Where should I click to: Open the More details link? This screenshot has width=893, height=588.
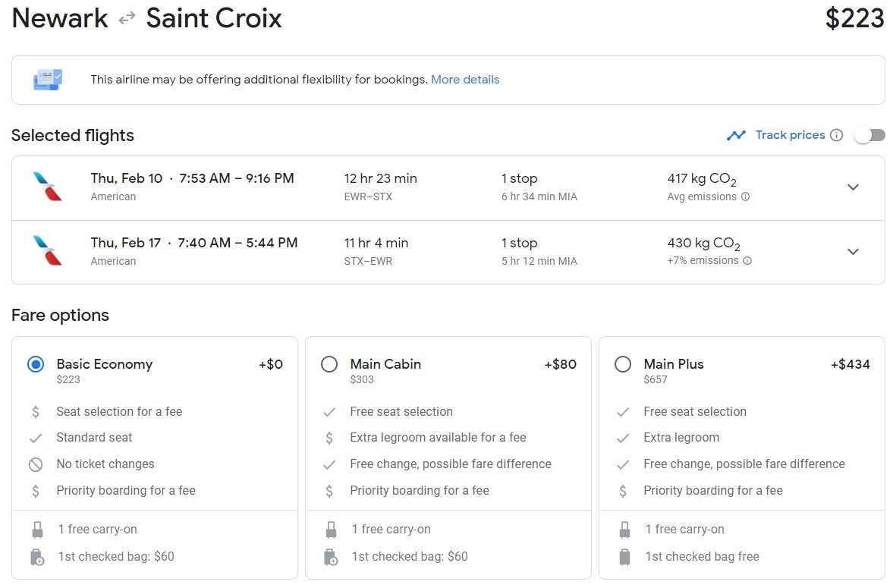(x=465, y=79)
